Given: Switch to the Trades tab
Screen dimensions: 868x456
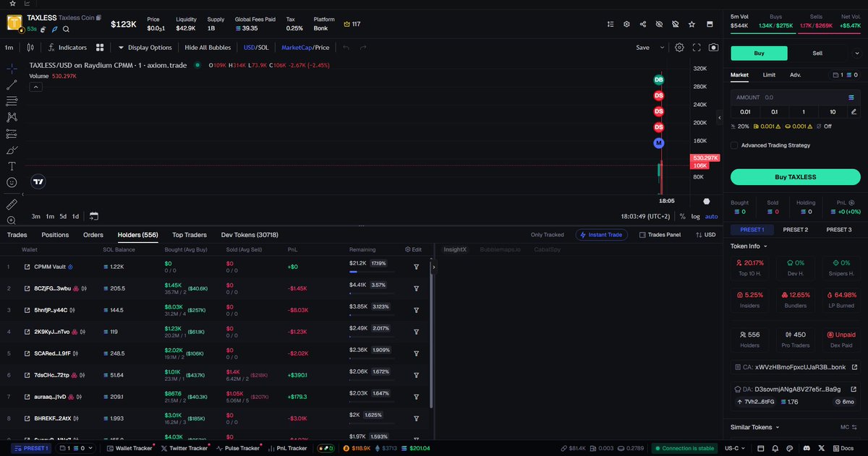Looking at the screenshot, I should pos(17,235).
